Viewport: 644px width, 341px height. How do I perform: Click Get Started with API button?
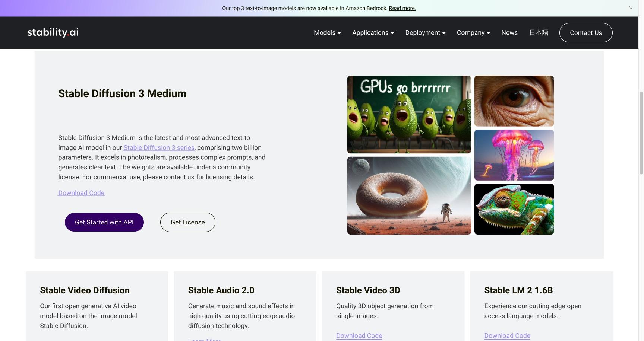click(104, 222)
